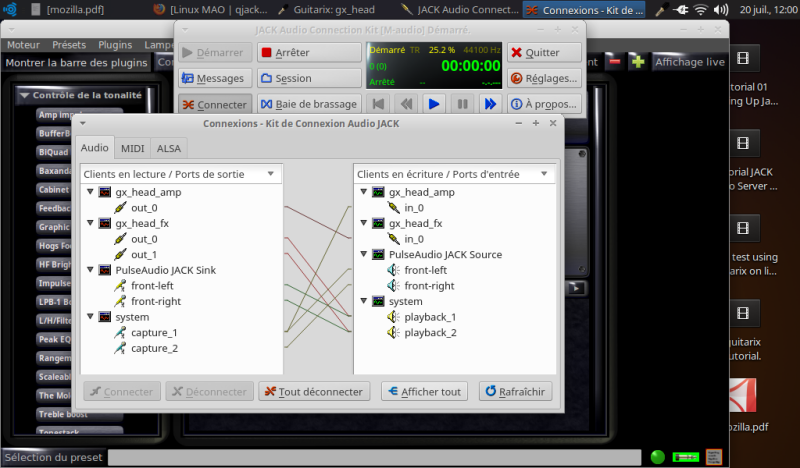Collapse PulseAudio JACK Sink client
Image resolution: width=800 pixels, height=468 pixels.
coord(90,270)
